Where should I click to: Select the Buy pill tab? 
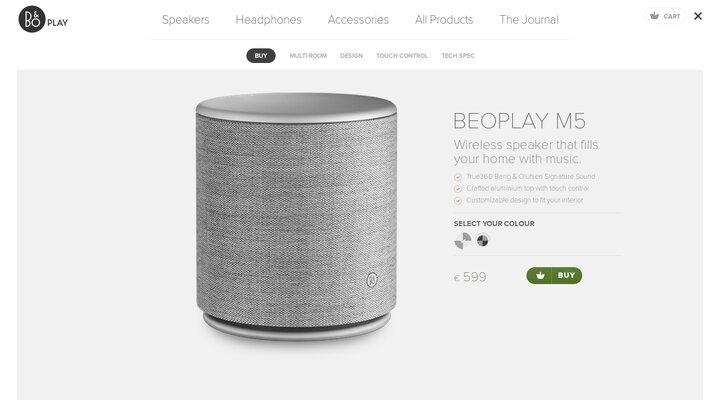coord(261,56)
